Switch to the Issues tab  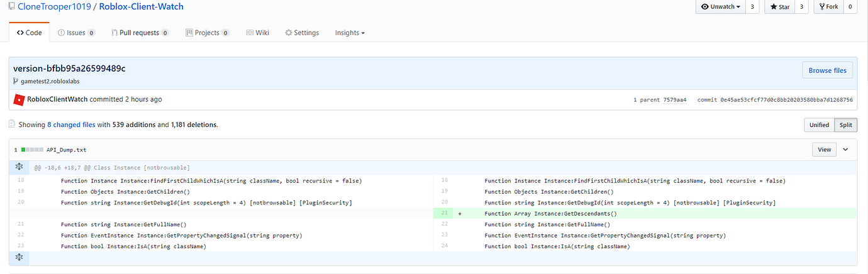coord(76,33)
